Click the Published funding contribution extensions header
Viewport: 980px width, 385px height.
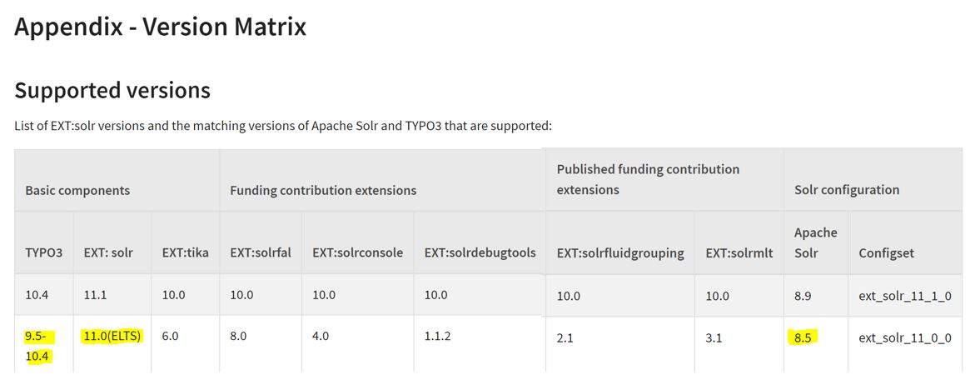click(648, 179)
